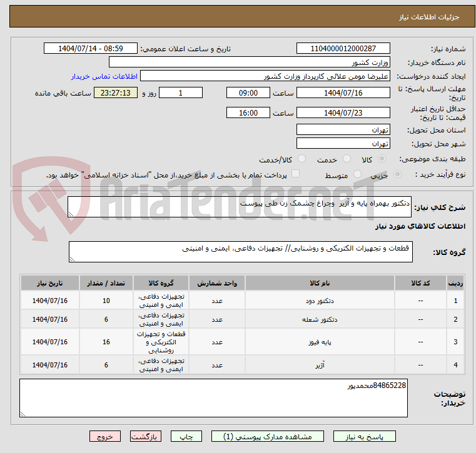Screen dimensions: 476x453
Task: Click the announcement date field 1404/07/14 - 08:59
Action: pos(91,49)
